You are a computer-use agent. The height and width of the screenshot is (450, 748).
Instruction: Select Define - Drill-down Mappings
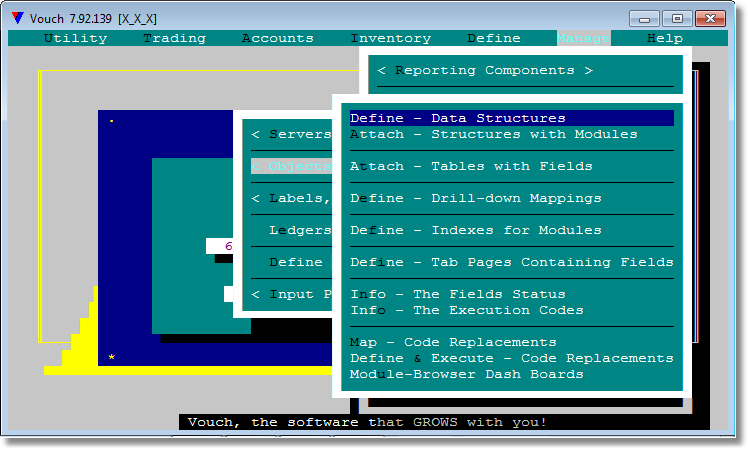pyautogui.click(x=476, y=198)
